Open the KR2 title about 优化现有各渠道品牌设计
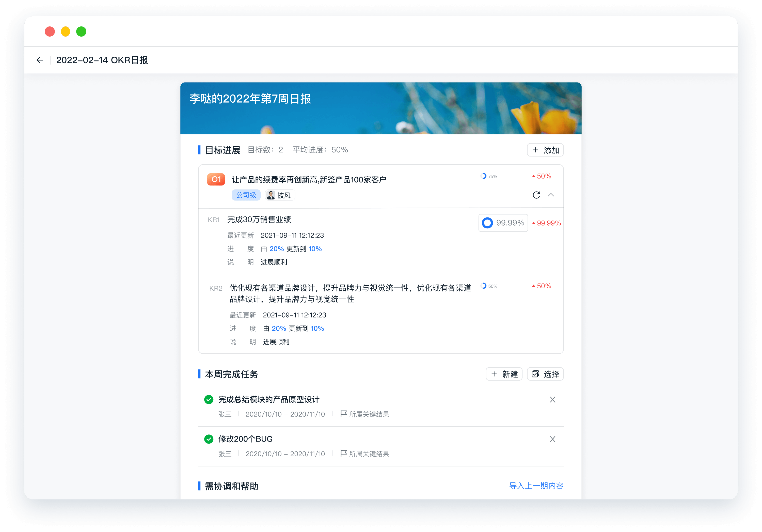This screenshot has height=532, width=762. [x=350, y=293]
